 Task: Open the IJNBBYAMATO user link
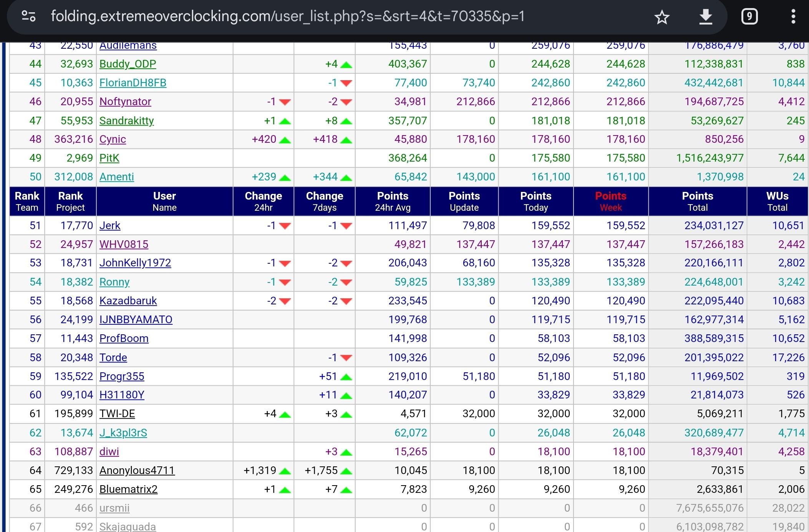click(x=136, y=319)
